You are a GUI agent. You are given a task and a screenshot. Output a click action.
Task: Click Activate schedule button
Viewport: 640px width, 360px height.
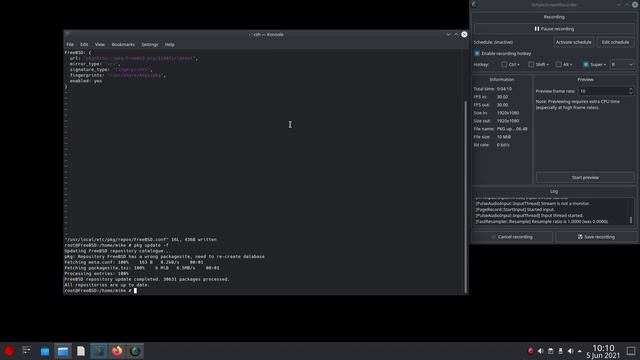pyautogui.click(x=573, y=42)
